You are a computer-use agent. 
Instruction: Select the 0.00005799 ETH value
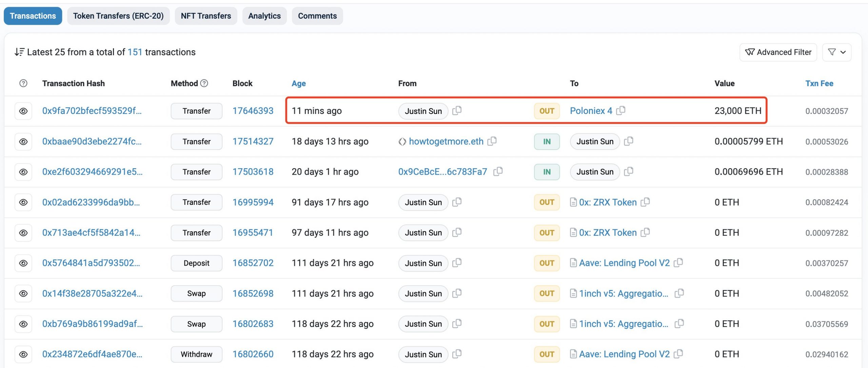coord(749,141)
